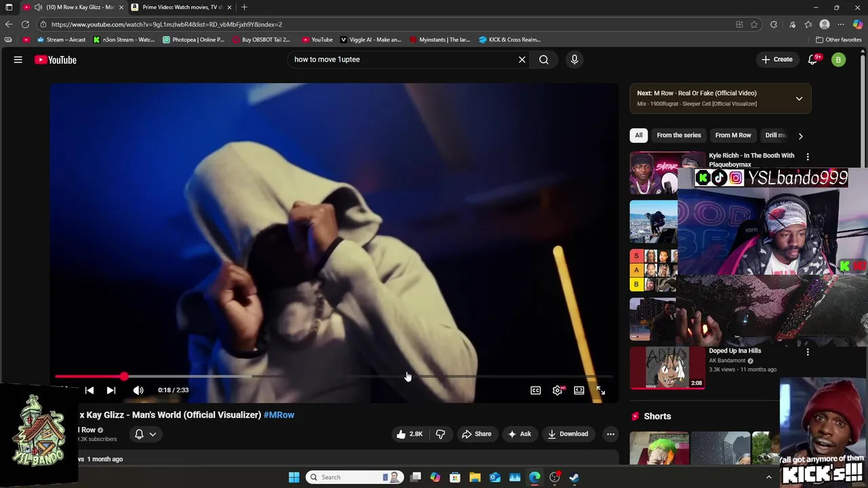Click the YouTube address bar URL
Image resolution: width=868 pixels, height=488 pixels.
click(167, 24)
